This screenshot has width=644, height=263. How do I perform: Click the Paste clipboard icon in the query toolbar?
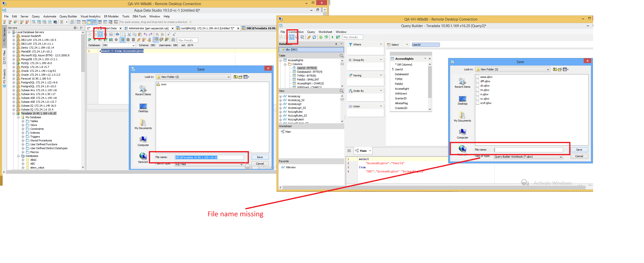click(140, 34)
